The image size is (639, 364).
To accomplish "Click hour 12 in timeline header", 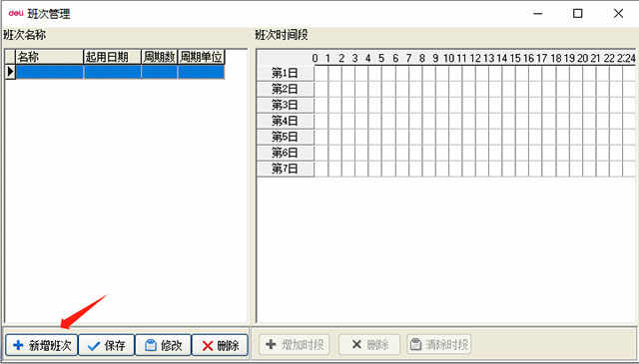I will [475, 58].
